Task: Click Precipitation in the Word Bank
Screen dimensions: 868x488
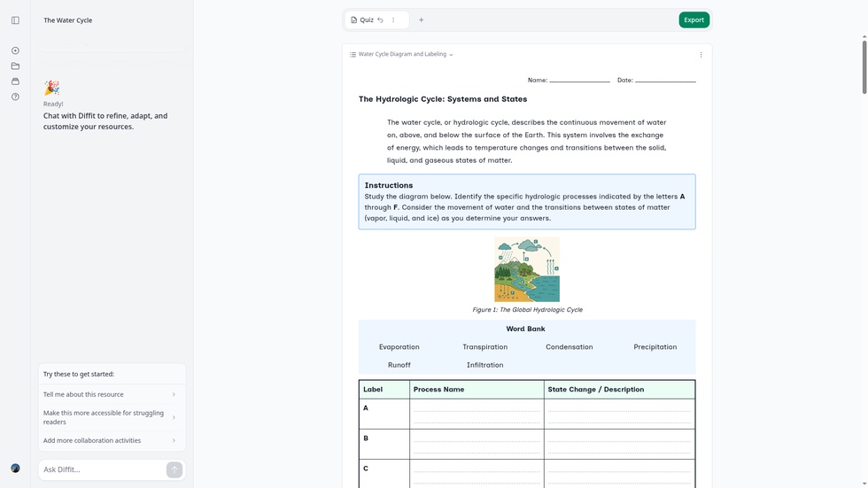Action: point(655,347)
